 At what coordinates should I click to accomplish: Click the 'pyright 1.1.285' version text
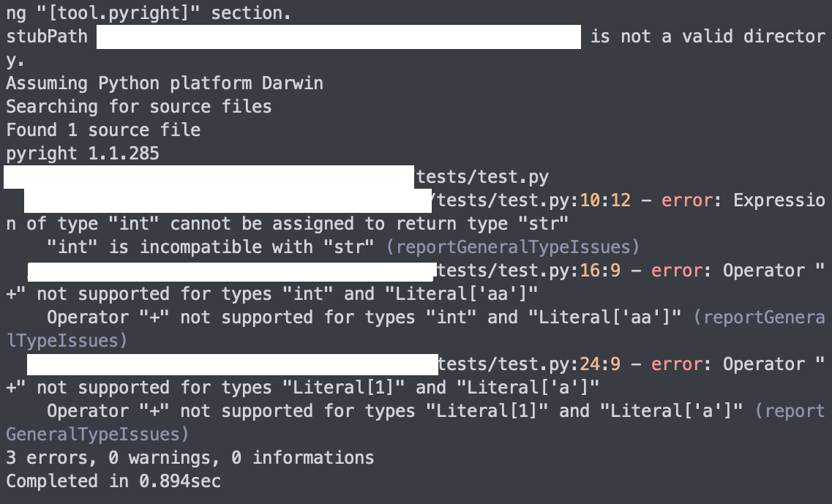83,154
